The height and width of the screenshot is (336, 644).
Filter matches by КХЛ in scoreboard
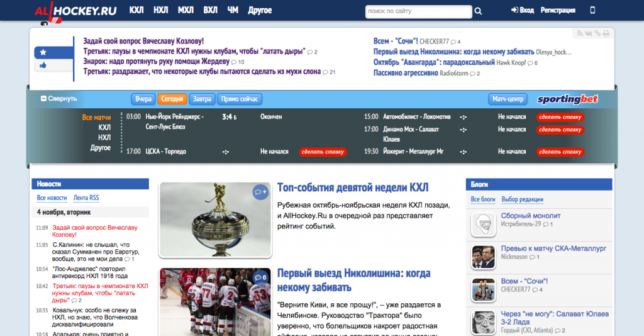(104, 127)
